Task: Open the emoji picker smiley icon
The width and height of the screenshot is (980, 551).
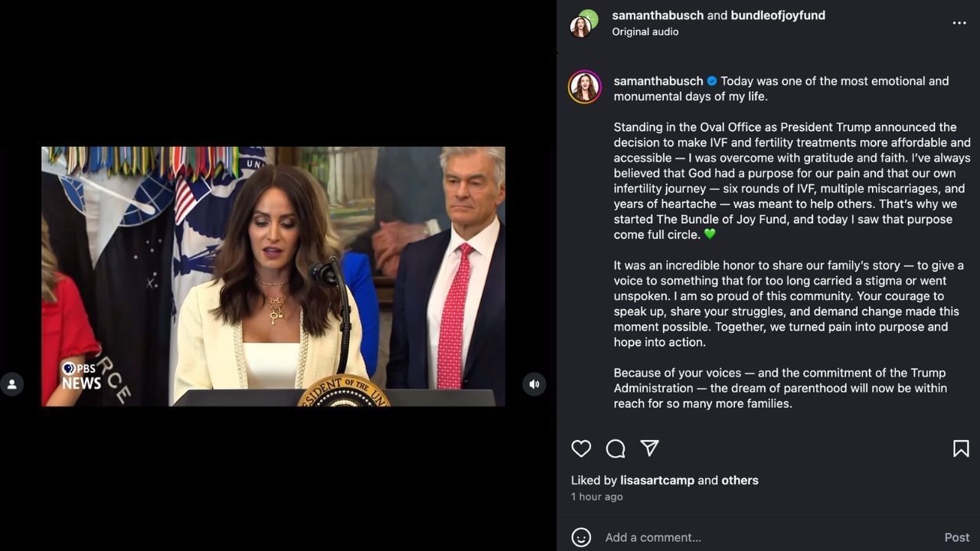Action: (581, 537)
